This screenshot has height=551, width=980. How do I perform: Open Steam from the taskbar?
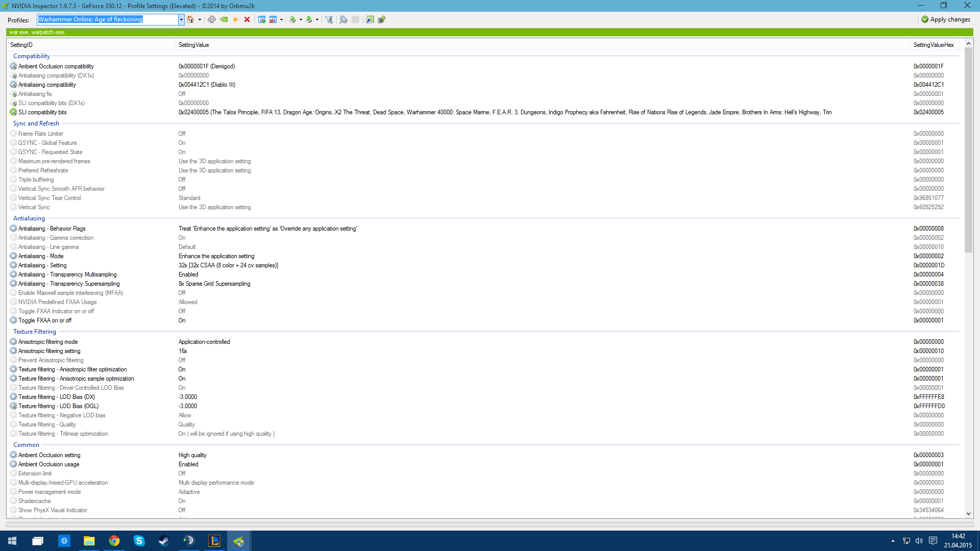coord(164,541)
